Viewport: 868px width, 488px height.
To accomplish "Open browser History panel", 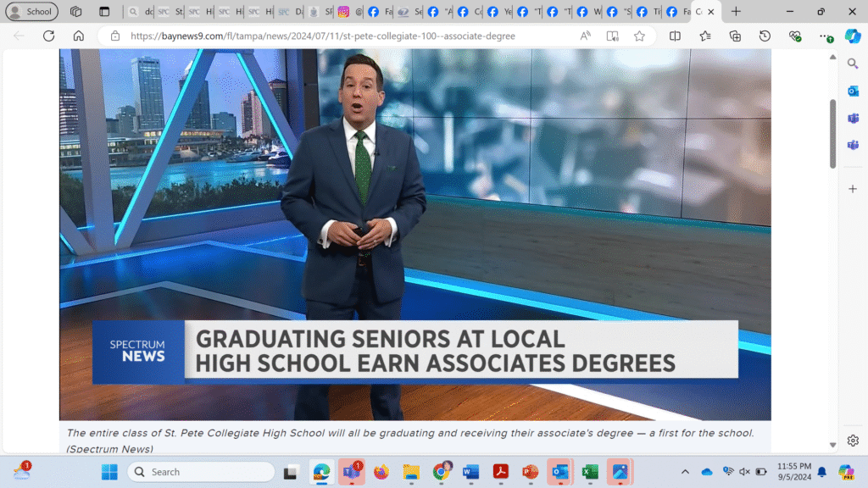I will [765, 36].
